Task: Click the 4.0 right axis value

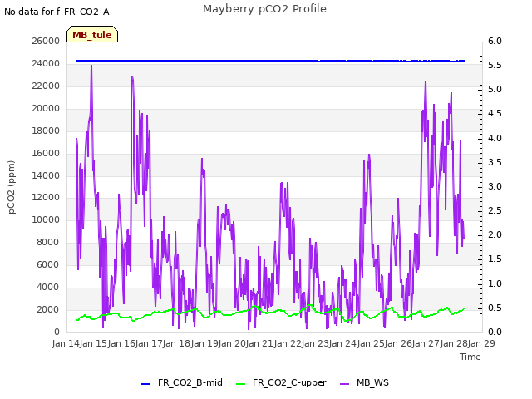Action: pos(495,138)
